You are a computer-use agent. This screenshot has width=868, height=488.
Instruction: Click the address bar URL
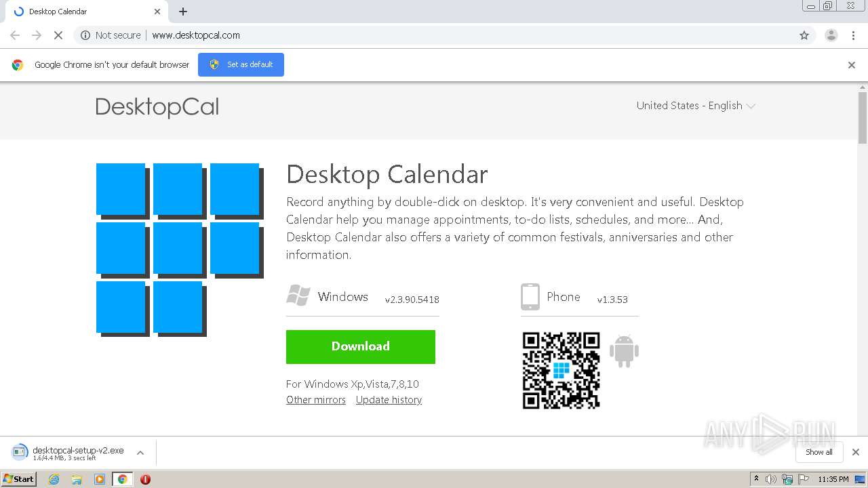coord(196,35)
